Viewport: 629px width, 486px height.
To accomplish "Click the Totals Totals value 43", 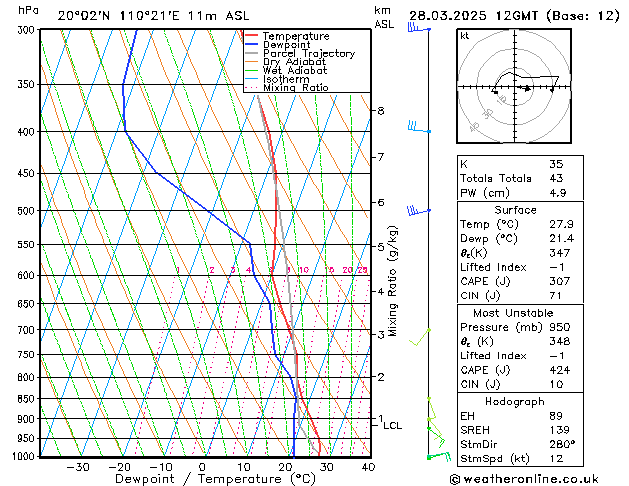I will 556,178.
